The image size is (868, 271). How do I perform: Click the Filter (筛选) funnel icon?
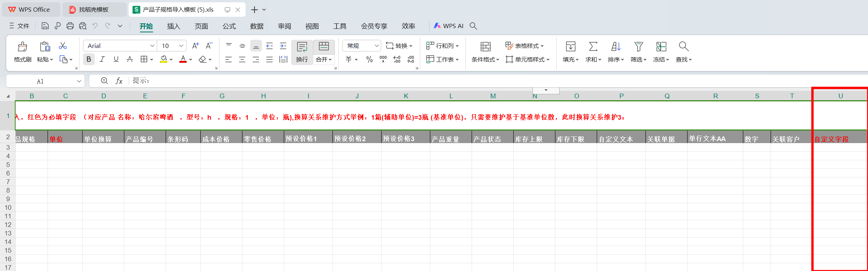click(x=638, y=47)
